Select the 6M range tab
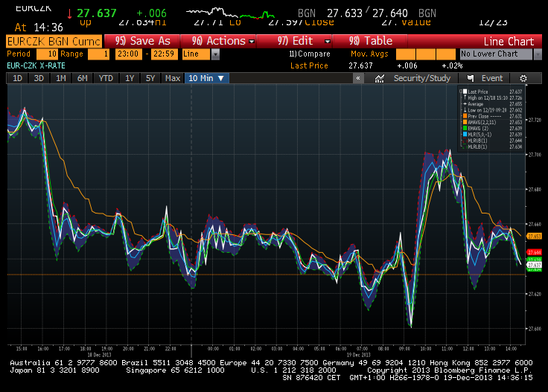Screen dimensions: 548x392 pyautogui.click(x=82, y=78)
